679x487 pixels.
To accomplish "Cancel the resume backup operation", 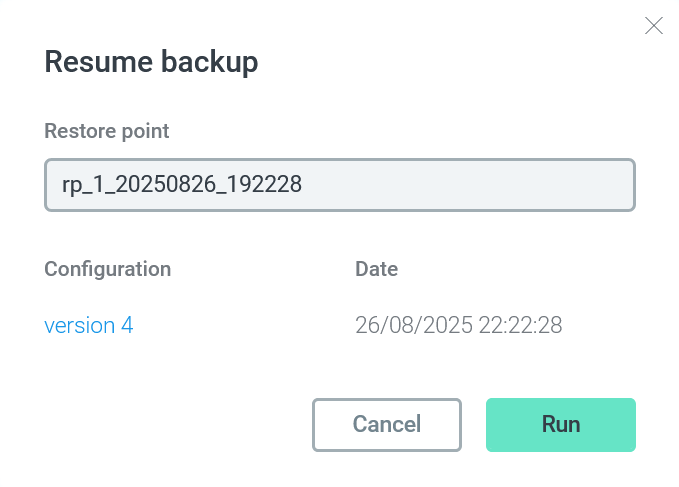I will click(387, 424).
